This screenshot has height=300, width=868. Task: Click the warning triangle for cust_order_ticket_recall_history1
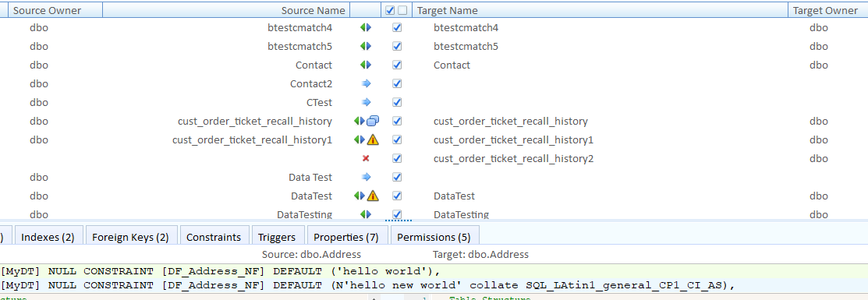tap(373, 139)
